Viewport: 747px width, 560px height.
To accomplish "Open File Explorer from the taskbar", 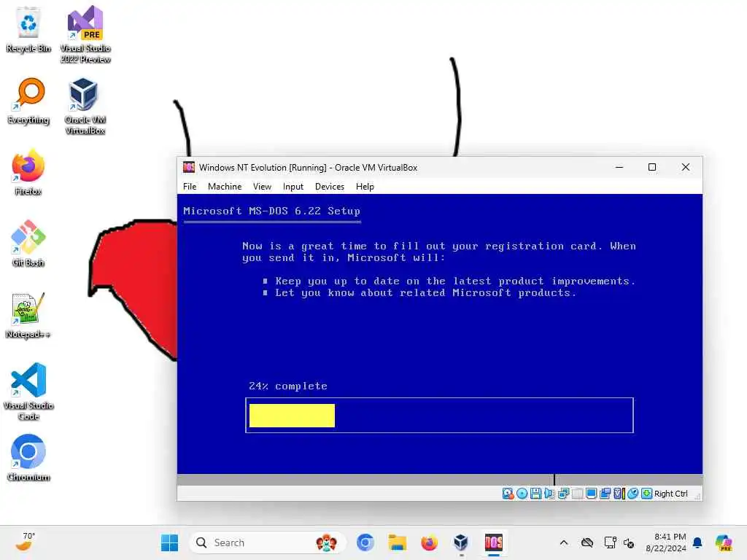I will coord(397,542).
